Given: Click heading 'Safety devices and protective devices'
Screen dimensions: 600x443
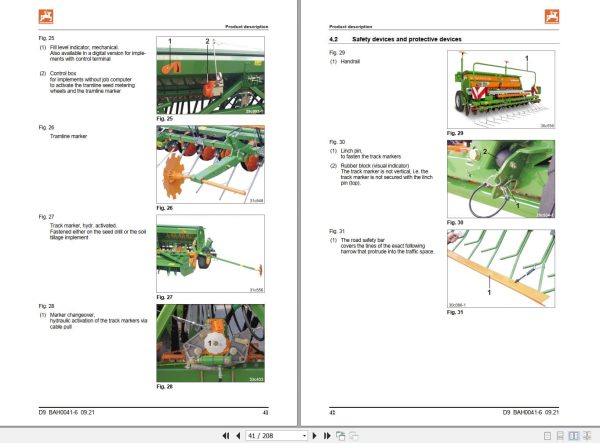Looking at the screenshot, I should pos(407,39).
